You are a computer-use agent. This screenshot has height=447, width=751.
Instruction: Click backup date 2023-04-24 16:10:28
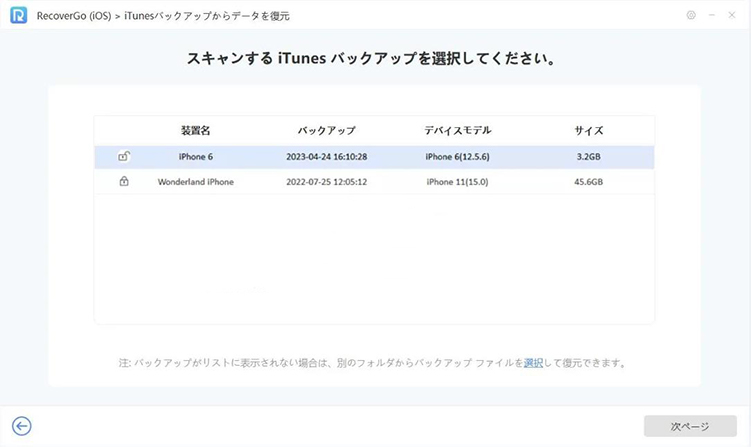click(x=327, y=157)
